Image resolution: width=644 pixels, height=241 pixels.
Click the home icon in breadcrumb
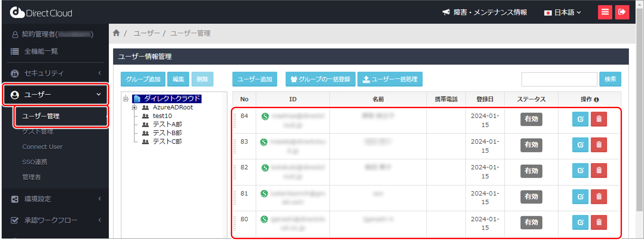[x=116, y=33]
